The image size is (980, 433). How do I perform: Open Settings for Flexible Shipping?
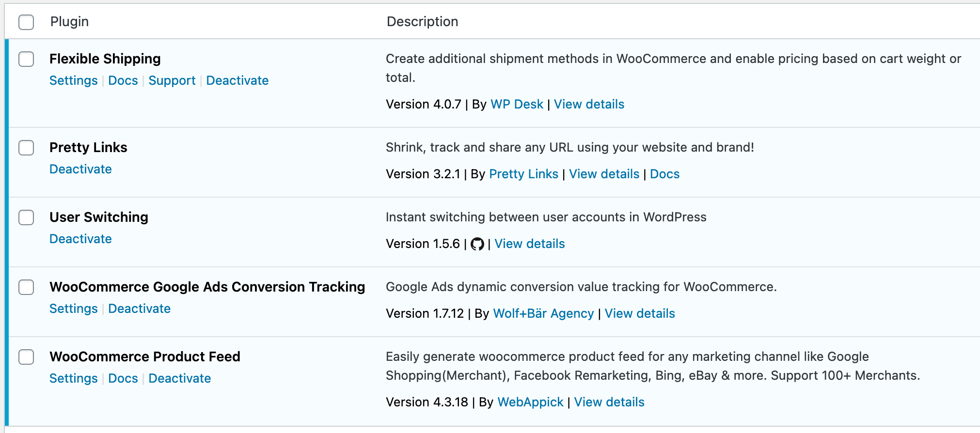74,80
